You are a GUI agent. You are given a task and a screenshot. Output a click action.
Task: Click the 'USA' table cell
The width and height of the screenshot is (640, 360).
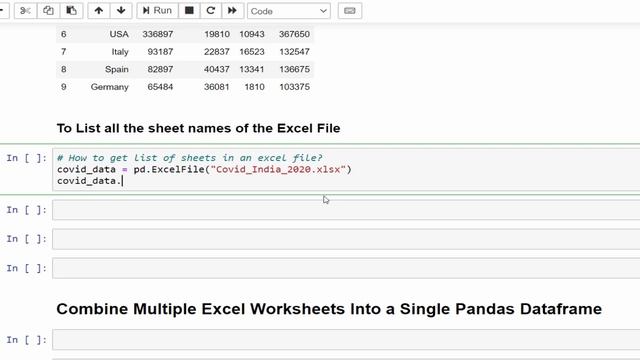click(119, 34)
